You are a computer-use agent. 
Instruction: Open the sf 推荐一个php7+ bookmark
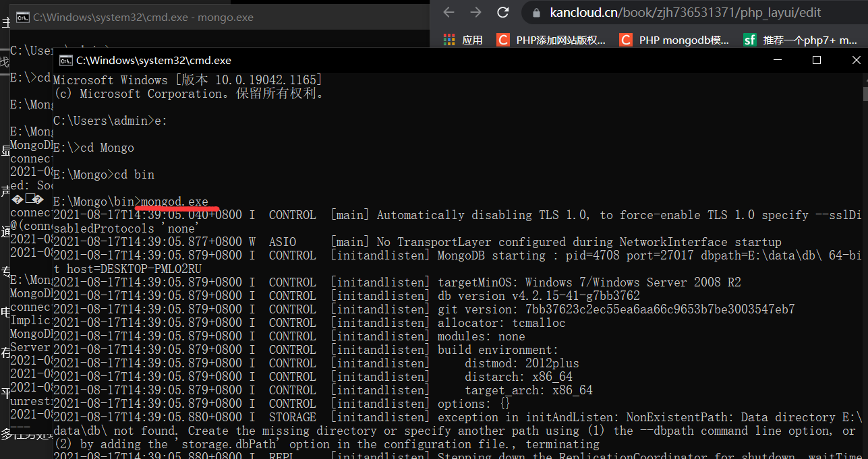tap(801, 40)
